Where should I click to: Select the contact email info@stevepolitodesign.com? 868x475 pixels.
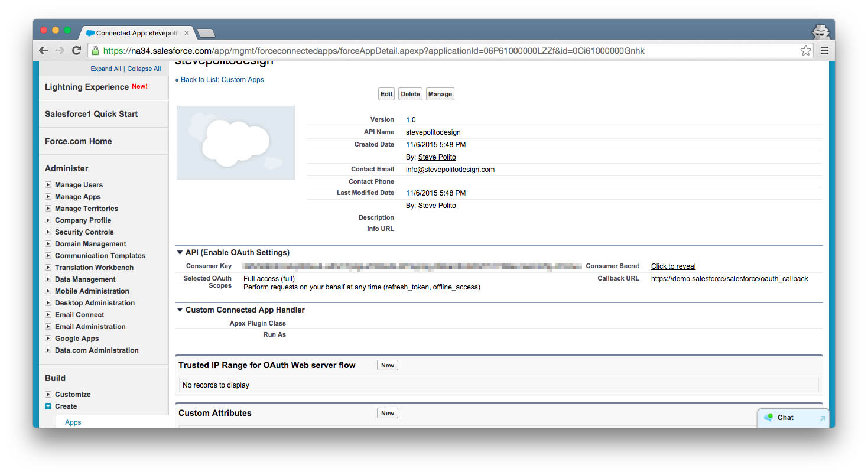[x=450, y=170]
